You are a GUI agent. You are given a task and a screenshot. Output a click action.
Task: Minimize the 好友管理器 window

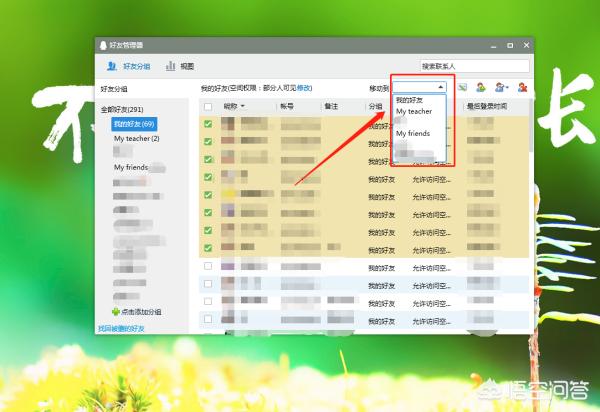(x=494, y=46)
